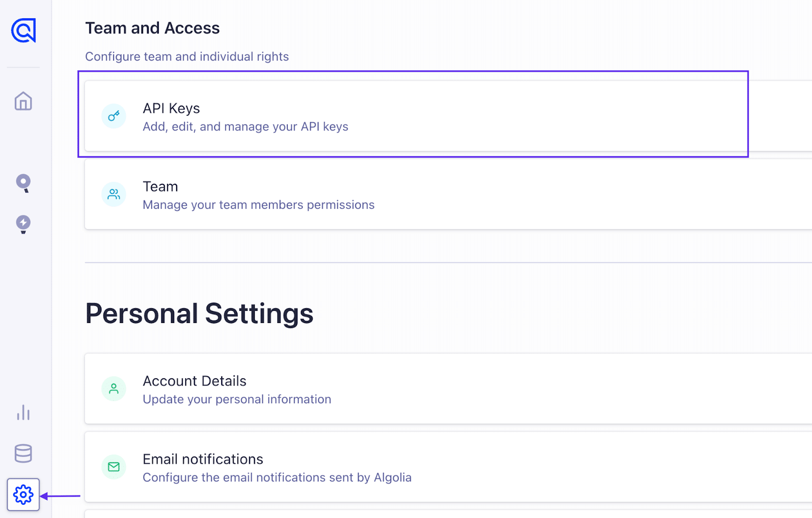This screenshot has width=812, height=518.
Task: Click the "Team and Access" heading
Action: 152,28
